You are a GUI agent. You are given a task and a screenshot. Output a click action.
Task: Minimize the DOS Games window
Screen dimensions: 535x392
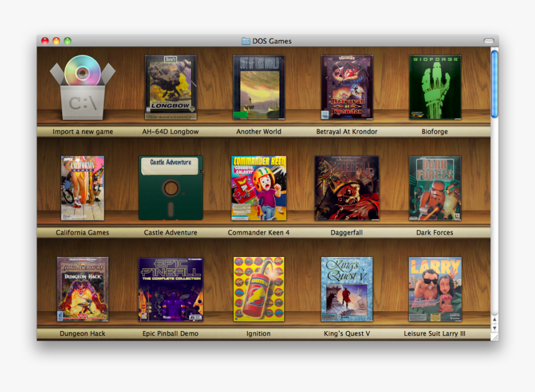pos(56,41)
